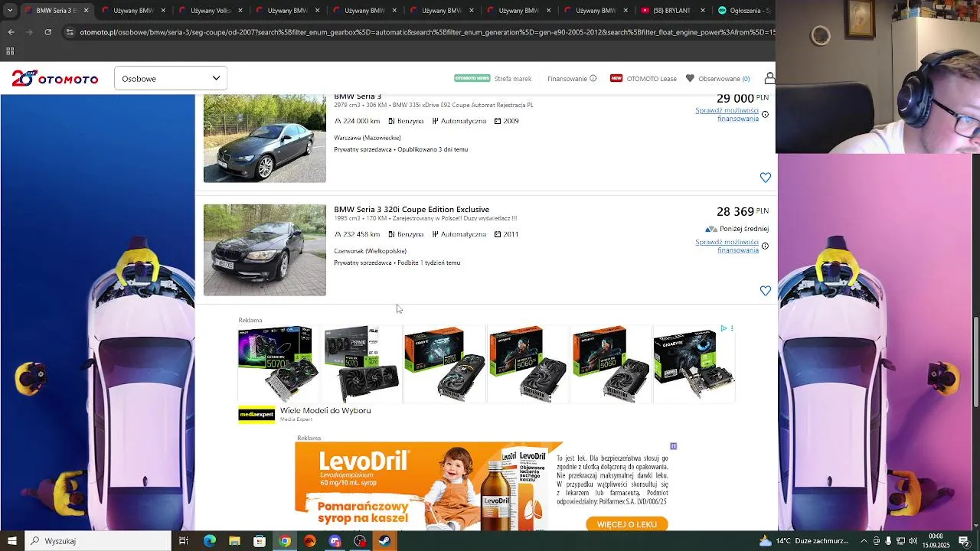Reload the current otomoto page

click(47, 32)
